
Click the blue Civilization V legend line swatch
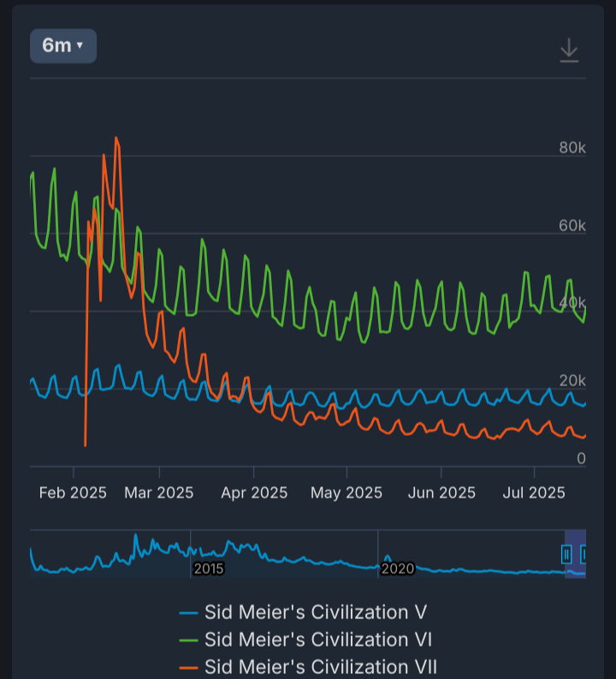188,613
